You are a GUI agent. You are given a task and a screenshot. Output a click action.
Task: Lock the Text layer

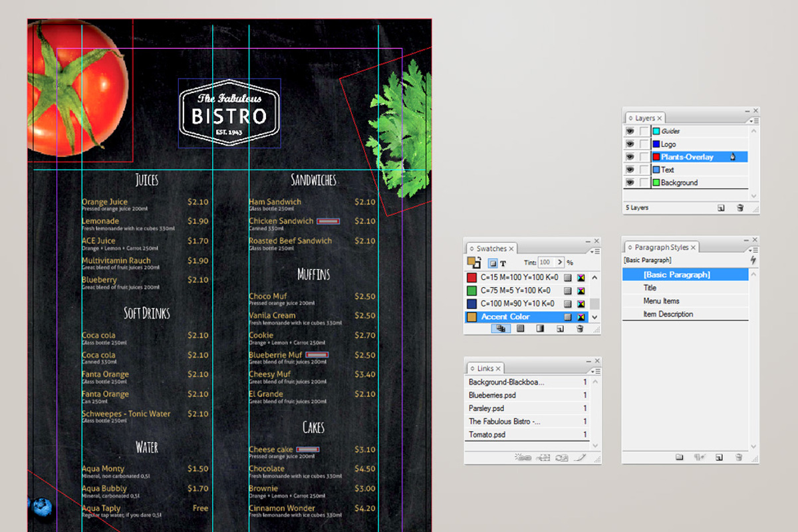click(x=643, y=170)
